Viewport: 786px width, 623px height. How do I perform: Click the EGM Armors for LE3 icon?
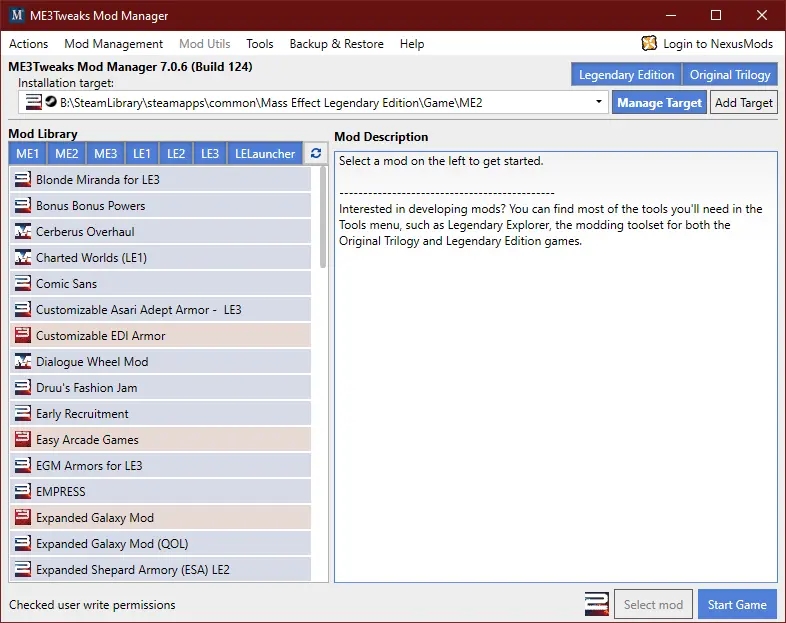point(23,466)
